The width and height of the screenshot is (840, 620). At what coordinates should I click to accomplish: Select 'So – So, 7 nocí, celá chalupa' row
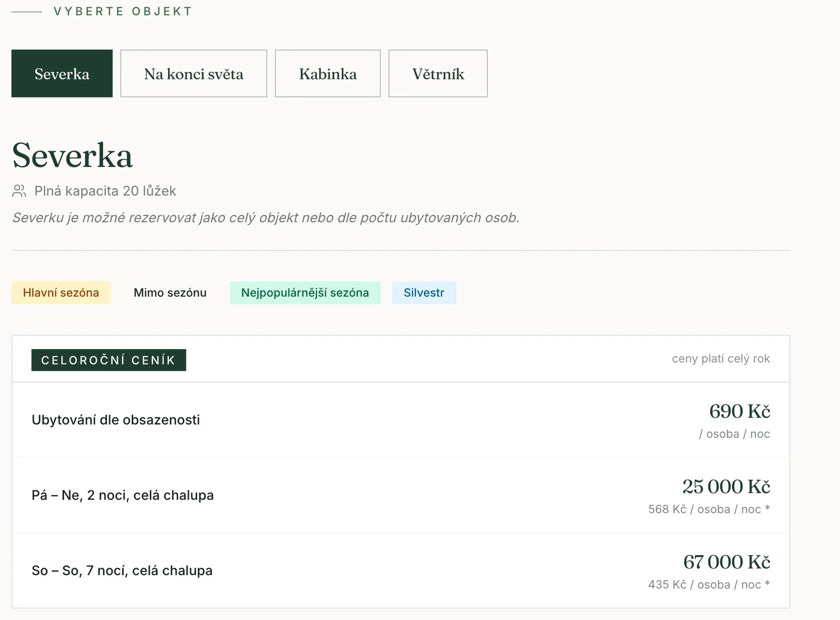tap(401, 570)
